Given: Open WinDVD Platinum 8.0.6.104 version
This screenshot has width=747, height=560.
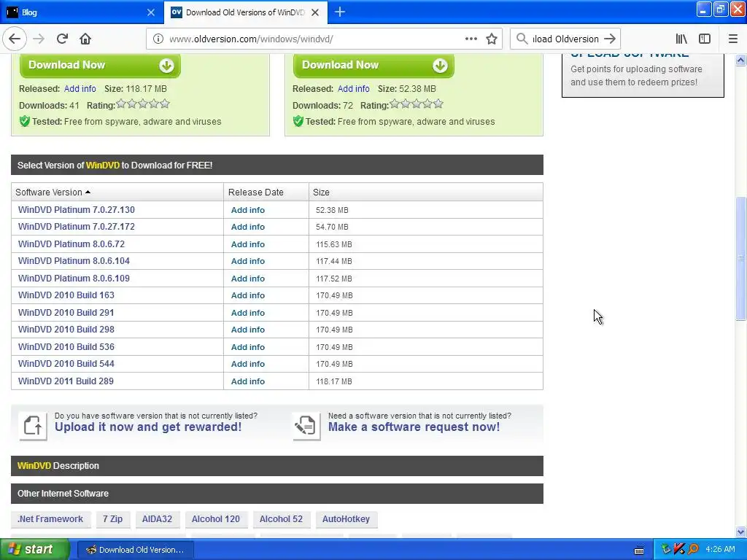Looking at the screenshot, I should click(x=74, y=261).
